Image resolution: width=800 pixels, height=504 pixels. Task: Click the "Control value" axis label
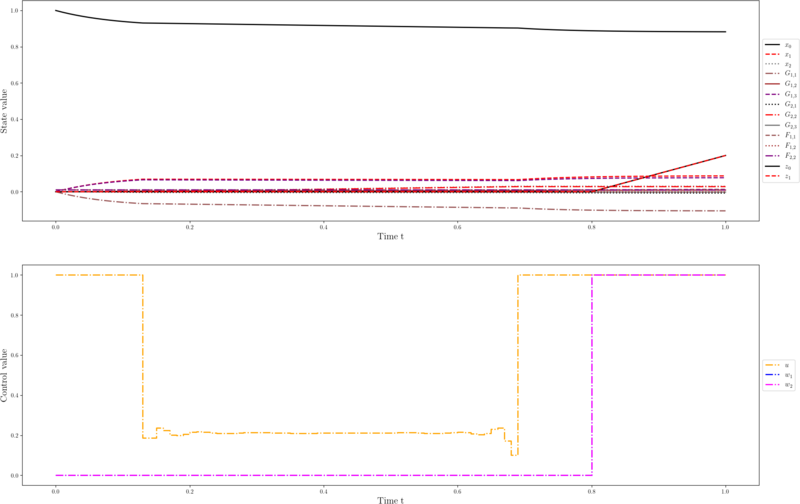click(x=4, y=375)
